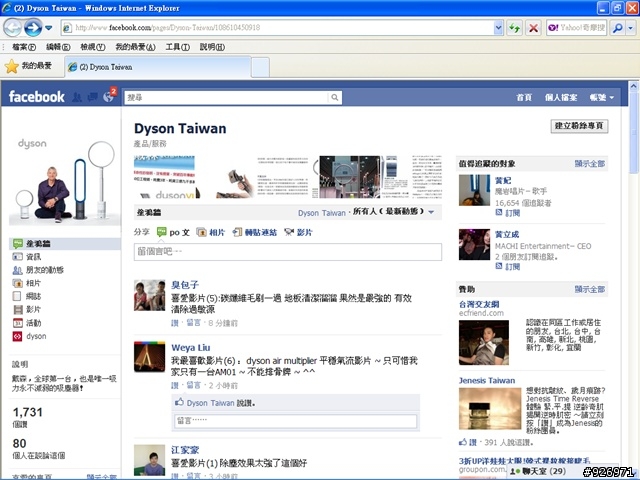The height and width of the screenshot is (480, 640).
Task: Click the dyson profile picture
Action: tap(64, 181)
